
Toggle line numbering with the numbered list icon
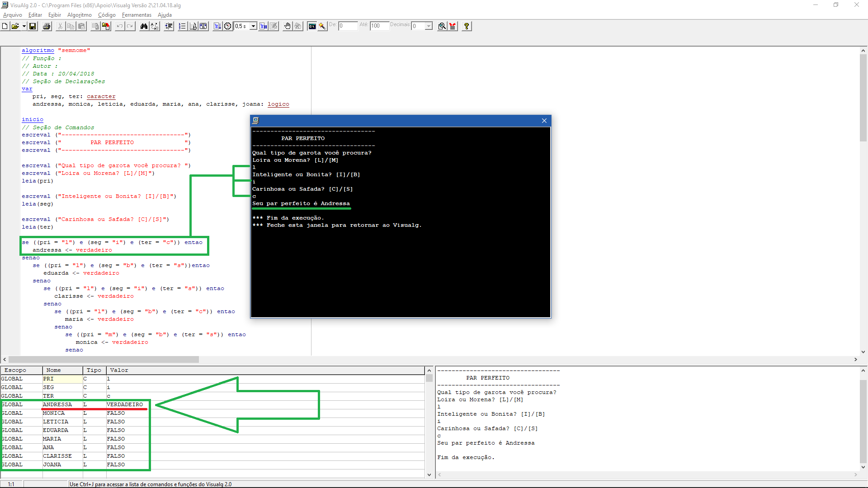click(x=182, y=26)
